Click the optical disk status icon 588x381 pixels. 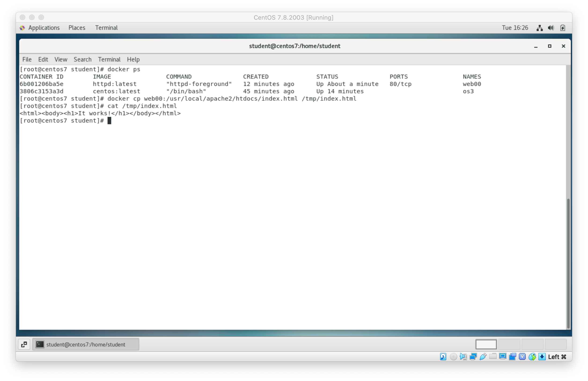[x=453, y=356]
